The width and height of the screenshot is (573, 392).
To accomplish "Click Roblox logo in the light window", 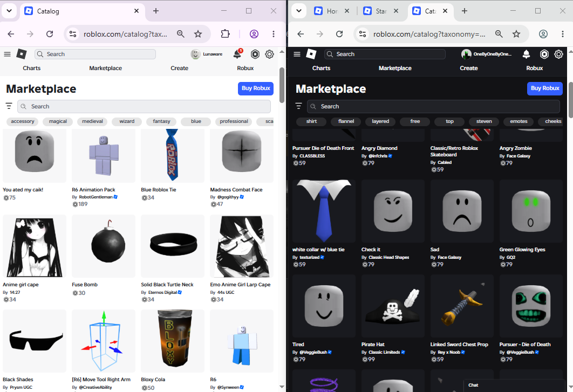I will [x=22, y=54].
